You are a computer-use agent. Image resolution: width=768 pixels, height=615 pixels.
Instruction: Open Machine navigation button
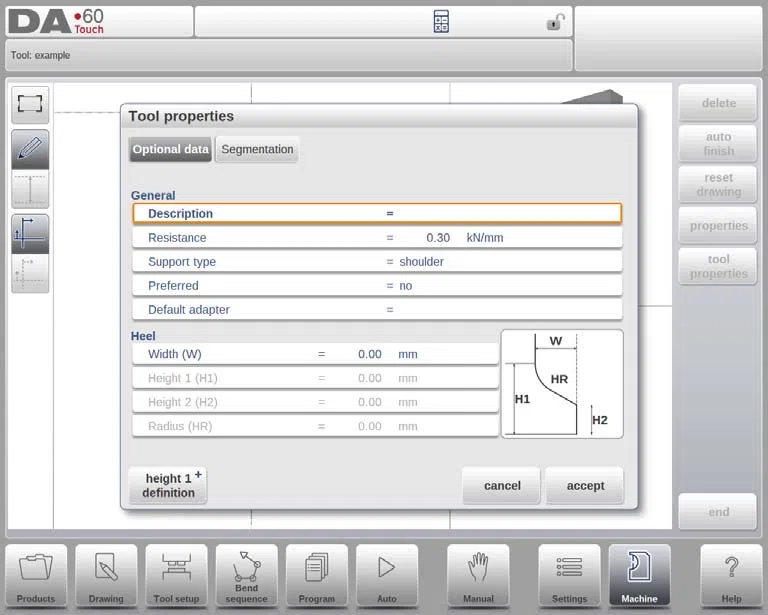coord(639,576)
